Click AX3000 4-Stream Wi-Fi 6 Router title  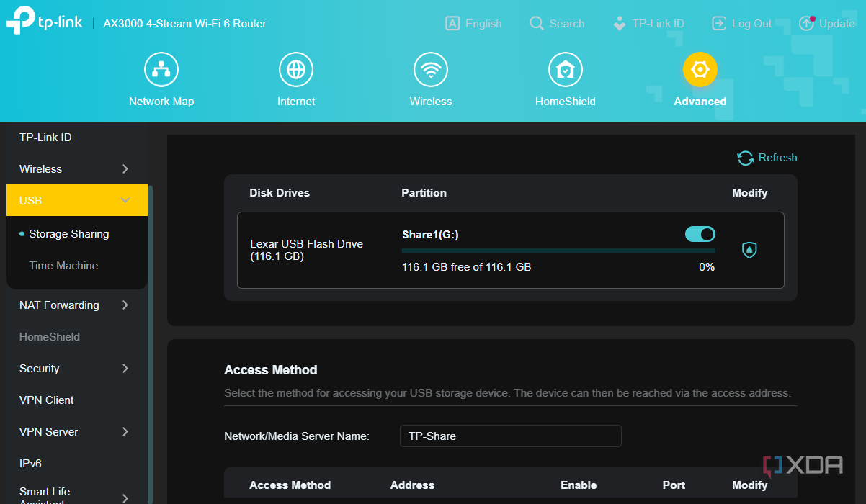pyautogui.click(x=185, y=24)
